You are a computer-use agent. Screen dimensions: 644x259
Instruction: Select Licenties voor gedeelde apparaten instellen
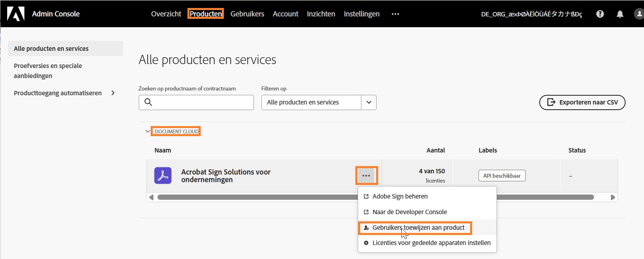pos(427,243)
